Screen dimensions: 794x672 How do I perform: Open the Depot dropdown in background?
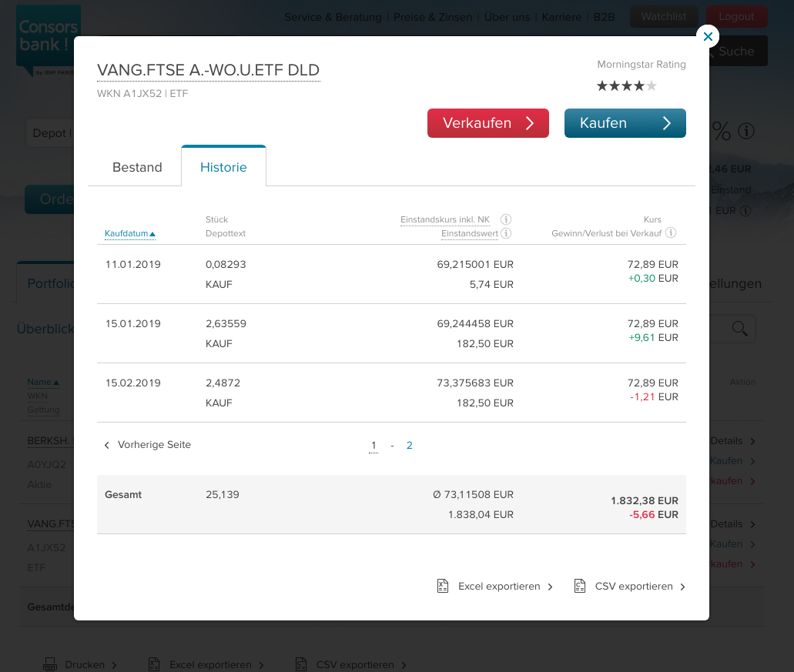pyautogui.click(x=49, y=133)
